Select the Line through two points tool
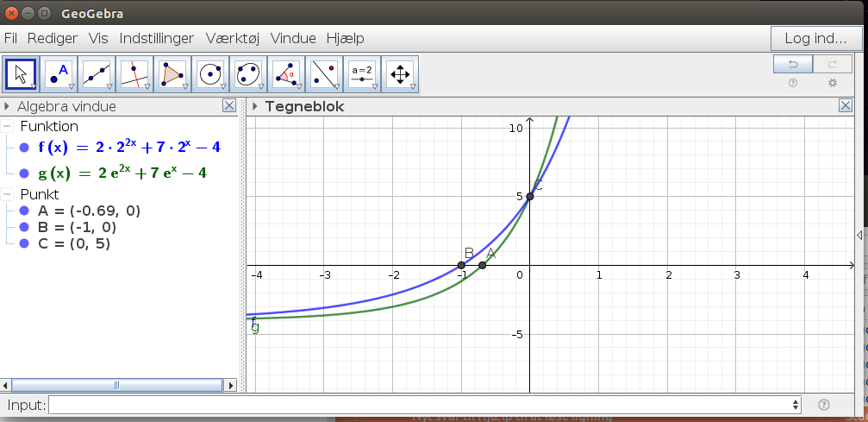Viewport: 868px width, 422px height. click(x=97, y=74)
